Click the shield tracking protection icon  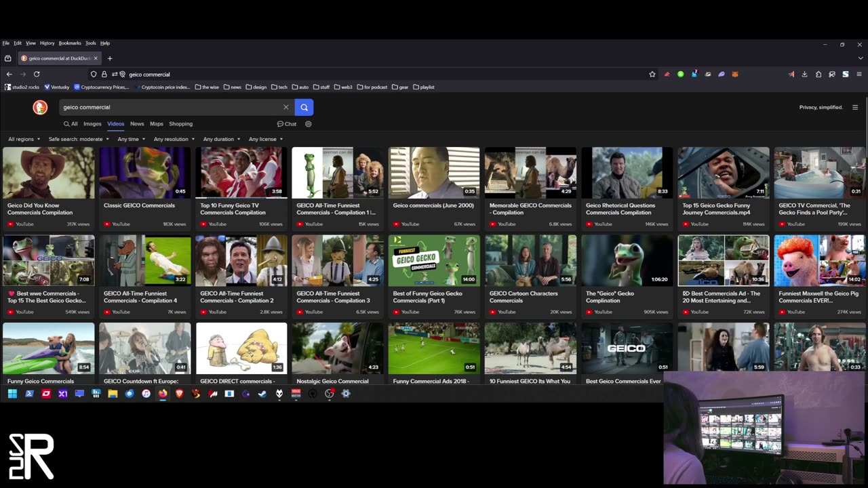[x=94, y=74]
